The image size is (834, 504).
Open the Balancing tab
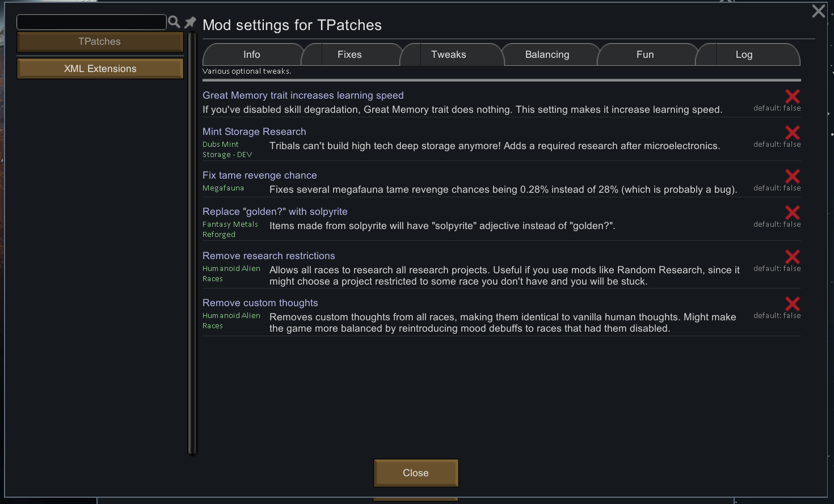point(547,54)
